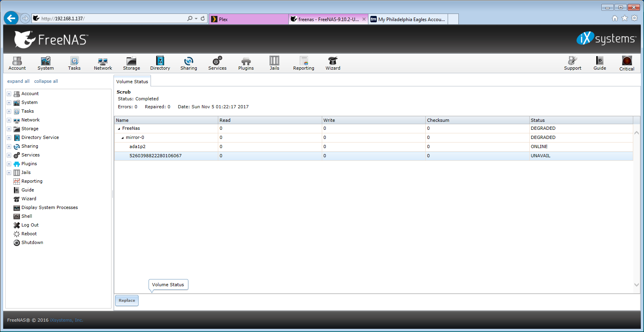The image size is (644, 332).
Task: Open the Reporting toolbar icon
Action: [x=304, y=63]
